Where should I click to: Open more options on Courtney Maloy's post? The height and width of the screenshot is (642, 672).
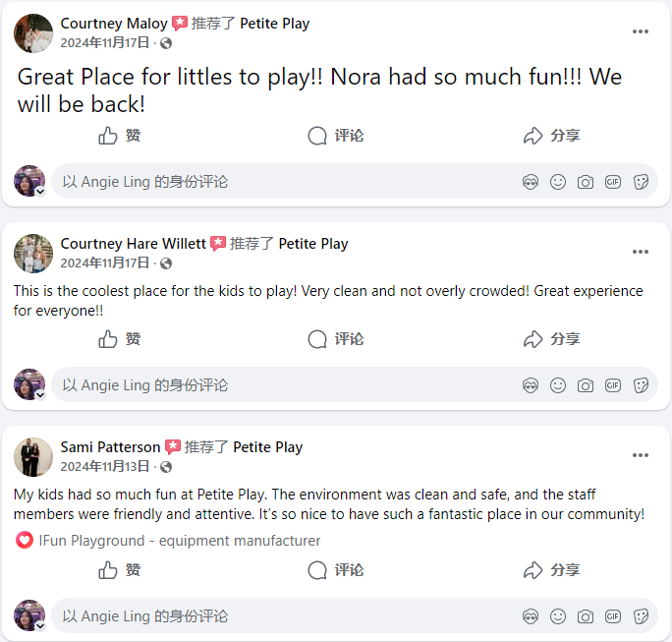641,31
